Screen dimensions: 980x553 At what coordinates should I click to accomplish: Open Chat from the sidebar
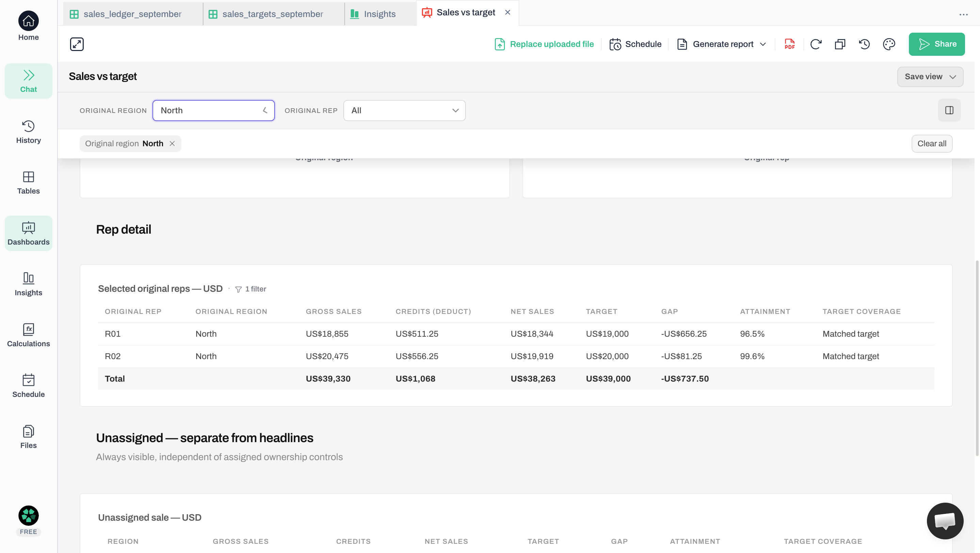(29, 81)
